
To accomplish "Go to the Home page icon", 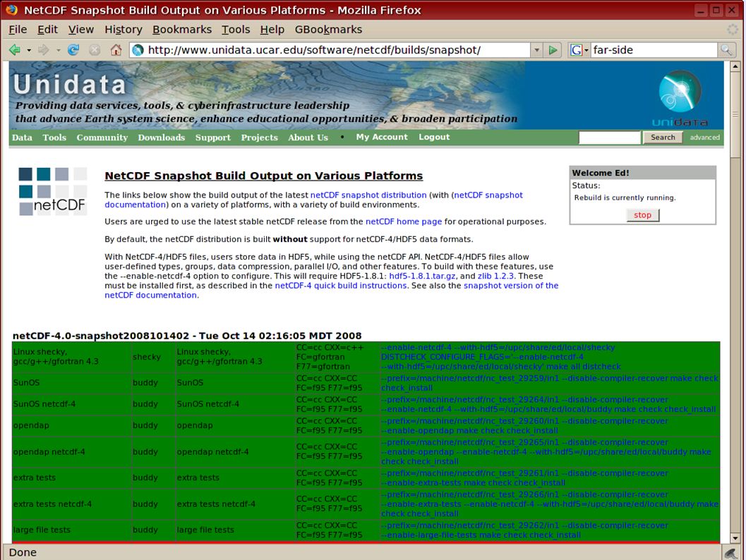I will tap(116, 50).
